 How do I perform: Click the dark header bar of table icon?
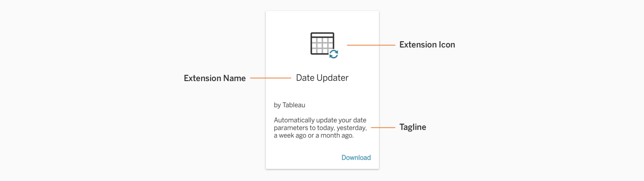(322, 35)
